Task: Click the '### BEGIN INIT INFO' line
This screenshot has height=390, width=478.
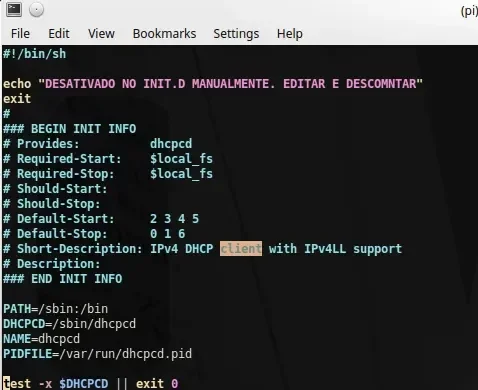Action: tap(70, 129)
